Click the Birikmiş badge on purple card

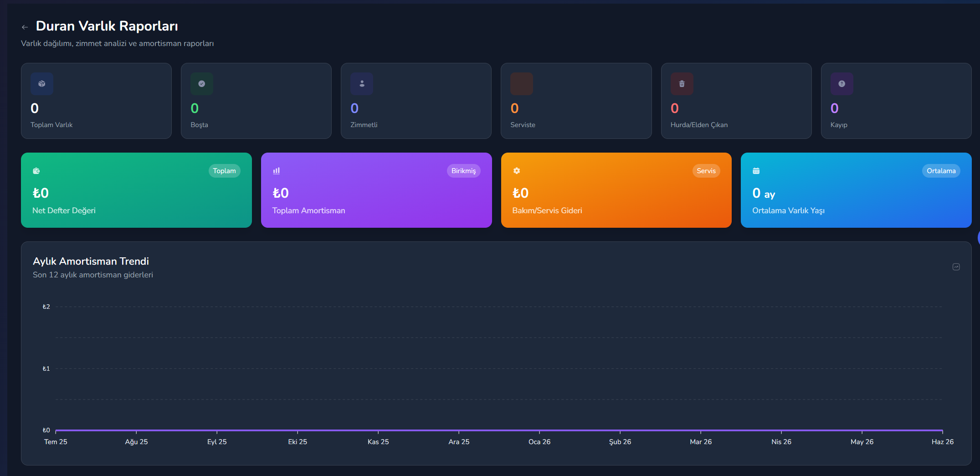[x=463, y=171]
